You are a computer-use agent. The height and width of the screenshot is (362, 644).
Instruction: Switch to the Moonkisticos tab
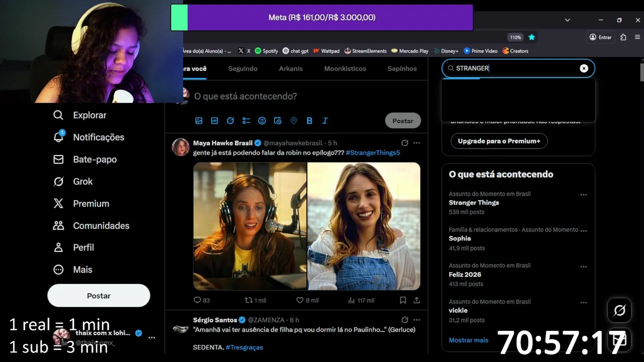coord(345,68)
